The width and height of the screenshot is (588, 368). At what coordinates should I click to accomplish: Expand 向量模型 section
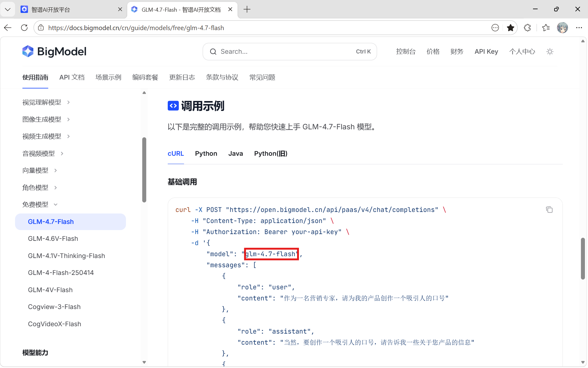tap(40, 170)
